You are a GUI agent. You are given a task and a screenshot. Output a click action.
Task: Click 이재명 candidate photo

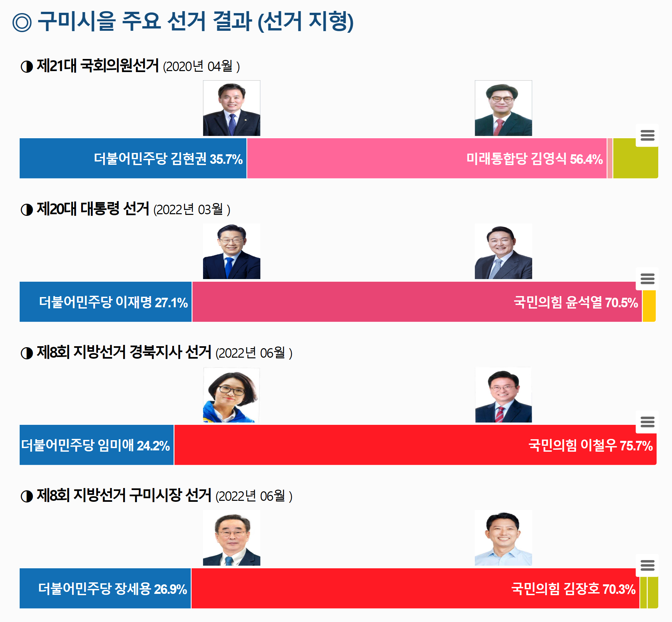point(232,252)
